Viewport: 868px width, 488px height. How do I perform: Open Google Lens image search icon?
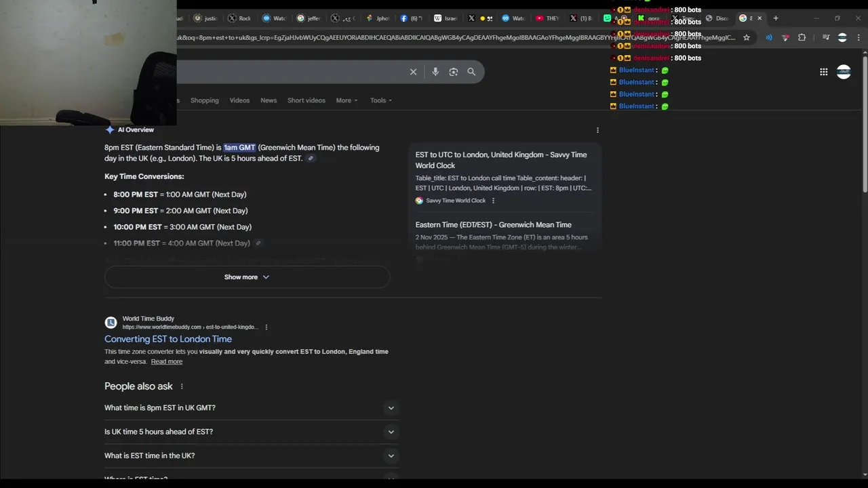click(454, 72)
